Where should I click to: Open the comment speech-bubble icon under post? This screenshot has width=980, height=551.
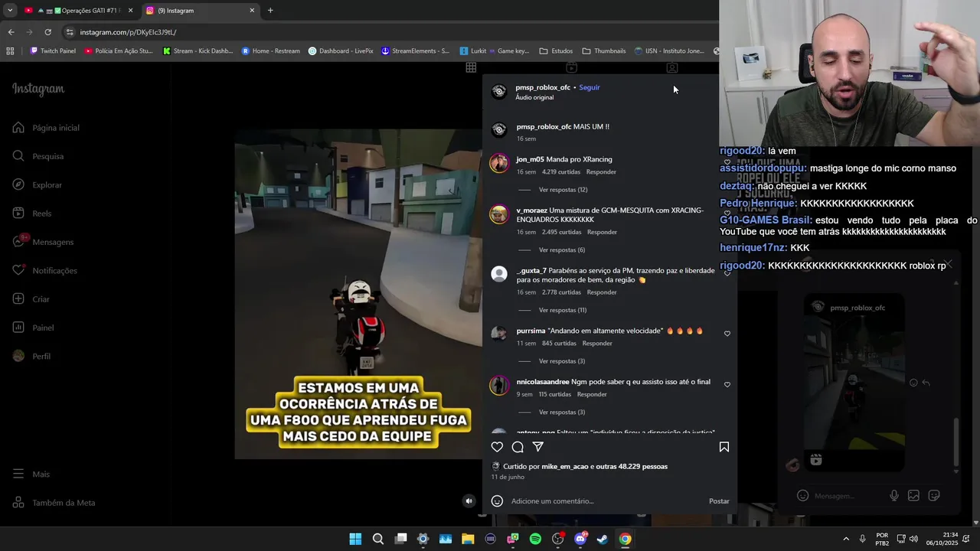pyautogui.click(x=518, y=447)
